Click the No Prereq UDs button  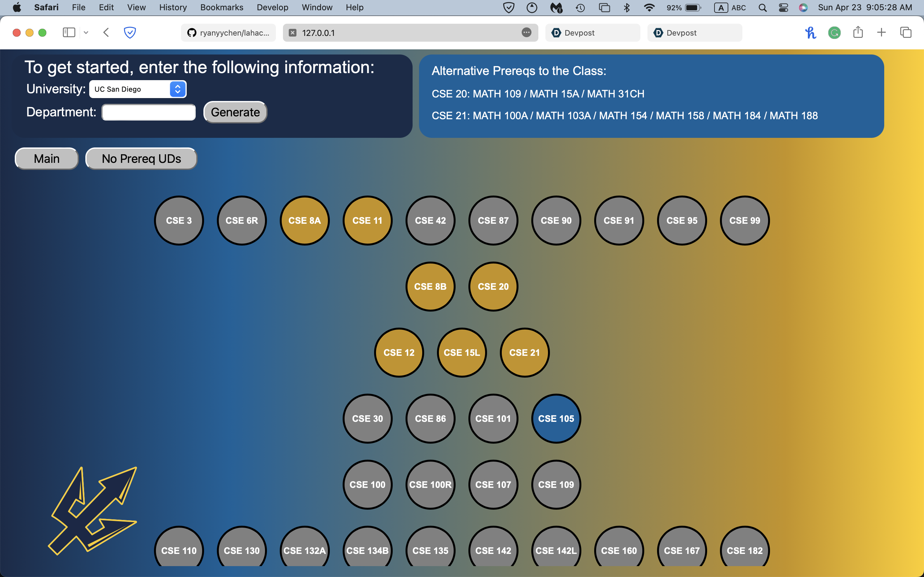click(141, 159)
